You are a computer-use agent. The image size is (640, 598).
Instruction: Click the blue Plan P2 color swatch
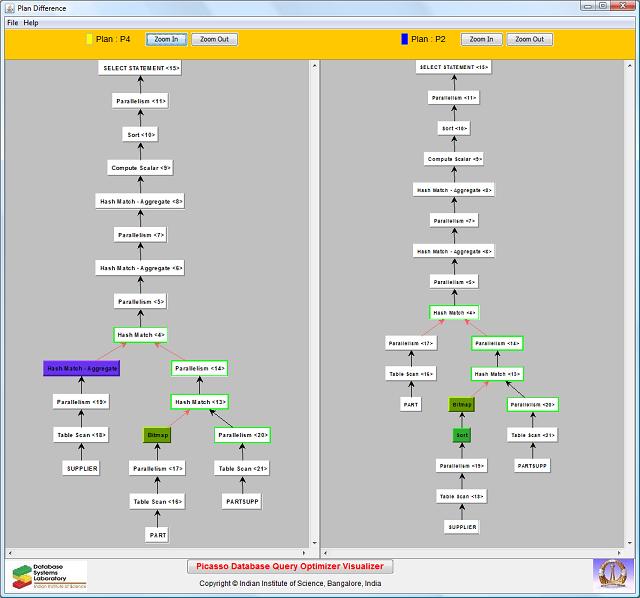(404, 39)
